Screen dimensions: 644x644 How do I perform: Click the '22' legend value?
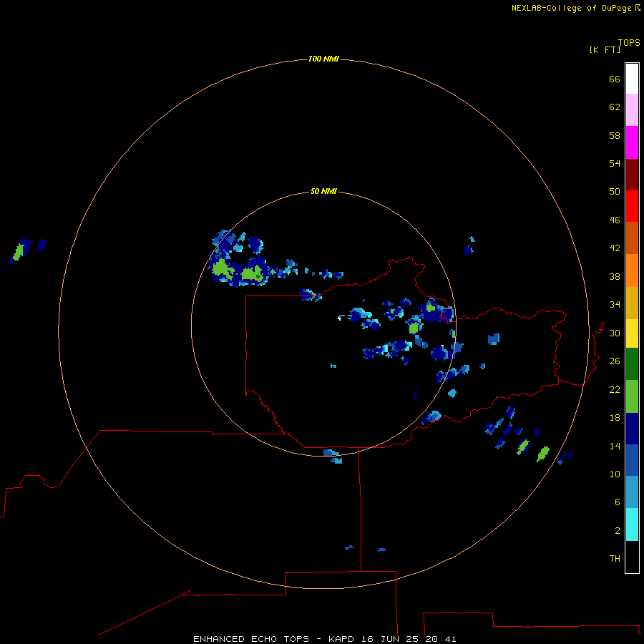(x=615, y=389)
